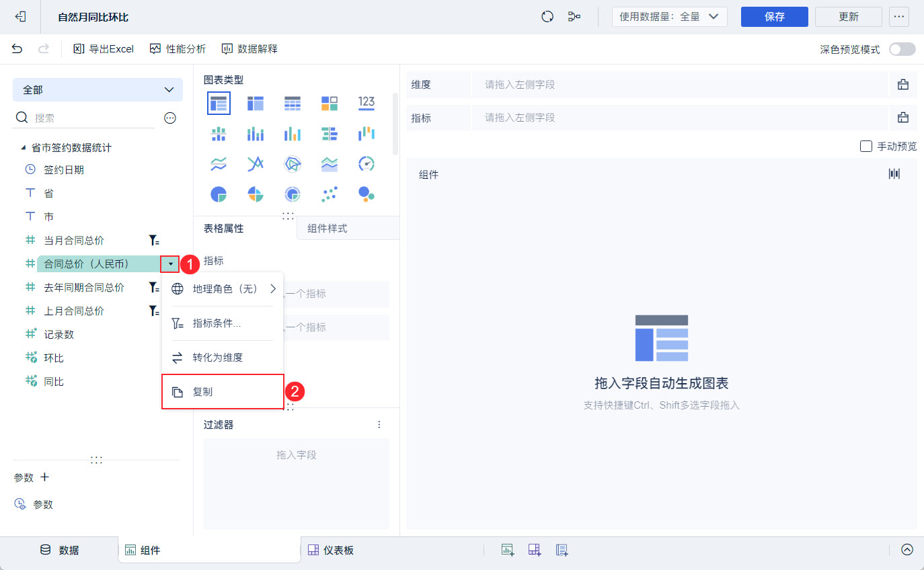Viewport: 924px width, 570px height.
Task: Choose the four-color rose pie chart
Action: pos(256,195)
